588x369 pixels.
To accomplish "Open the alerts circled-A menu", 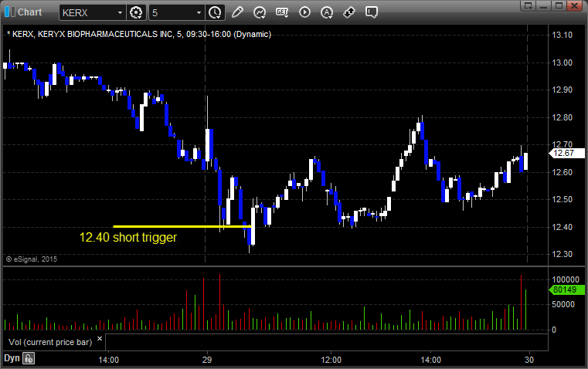I will coord(327,12).
